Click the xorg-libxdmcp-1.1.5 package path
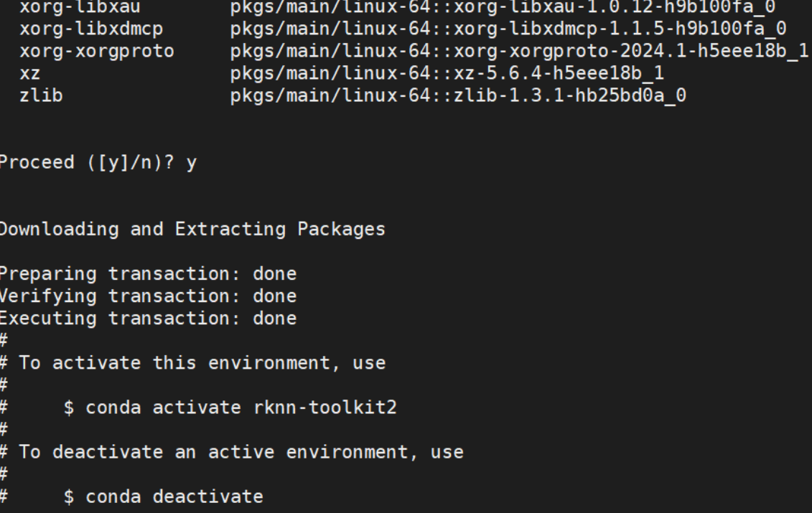Image resolution: width=812 pixels, height=513 pixels. pyautogui.click(x=508, y=29)
